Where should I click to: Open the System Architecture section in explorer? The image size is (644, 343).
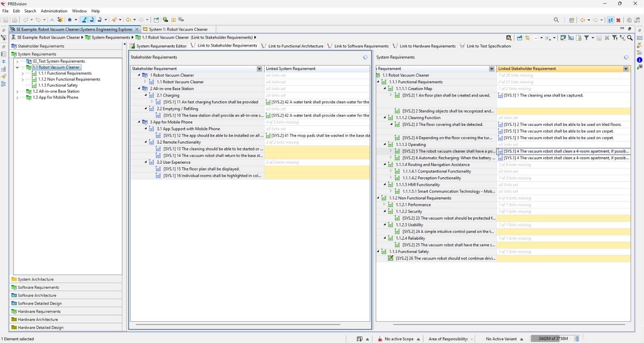pos(66,279)
